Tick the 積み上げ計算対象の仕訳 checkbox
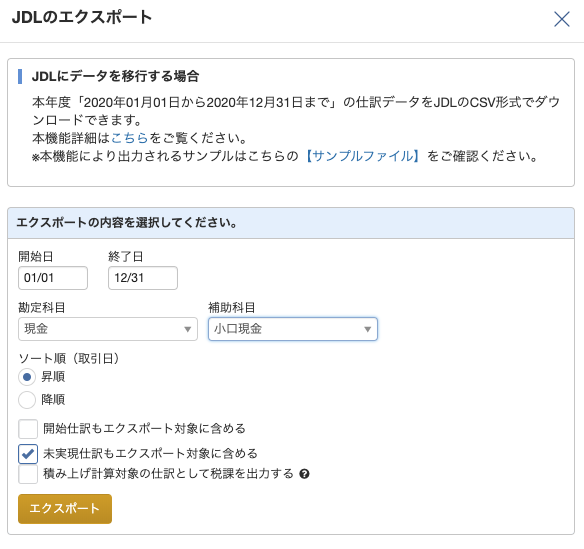Viewport: 584px width, 549px height. [x=28, y=474]
